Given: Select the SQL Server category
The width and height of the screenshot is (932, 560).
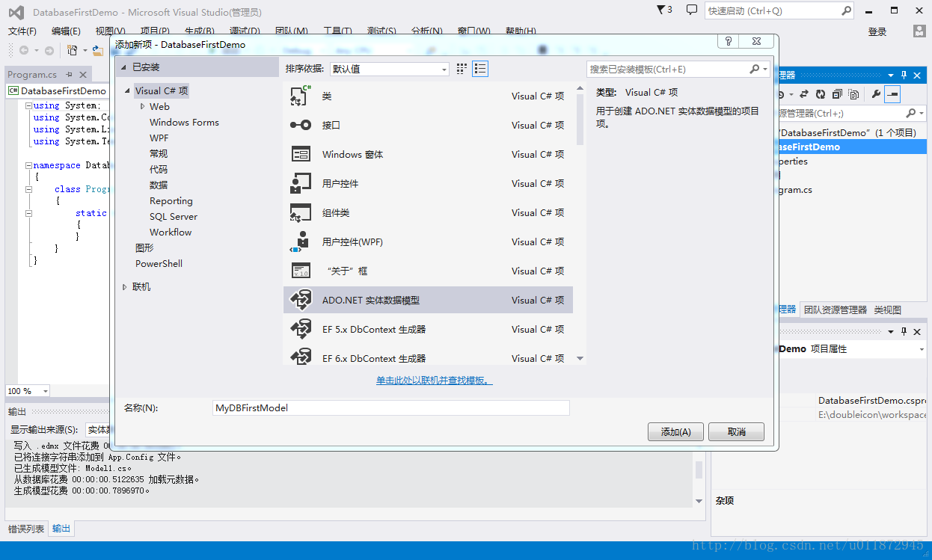Looking at the screenshot, I should coord(174,217).
